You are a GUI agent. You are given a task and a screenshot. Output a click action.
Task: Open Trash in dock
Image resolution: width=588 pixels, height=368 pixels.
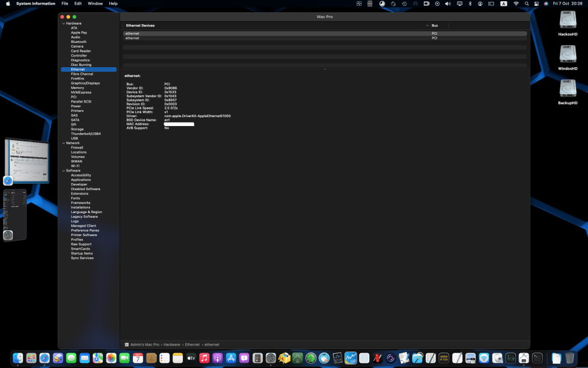[570, 358]
